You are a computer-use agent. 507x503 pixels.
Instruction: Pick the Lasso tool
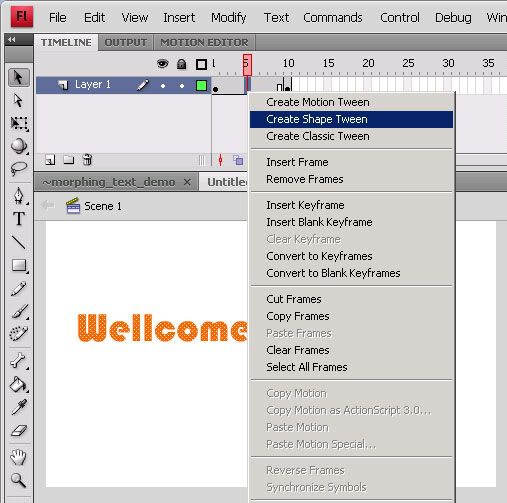point(19,168)
